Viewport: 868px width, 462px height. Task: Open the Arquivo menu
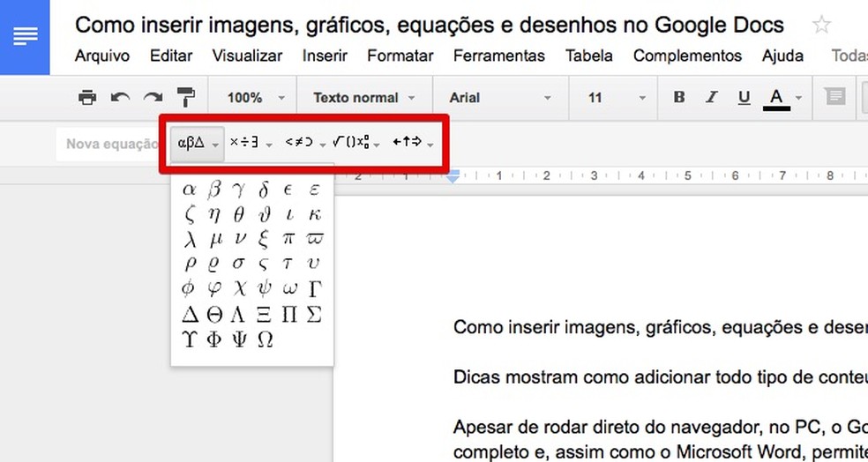click(x=102, y=56)
